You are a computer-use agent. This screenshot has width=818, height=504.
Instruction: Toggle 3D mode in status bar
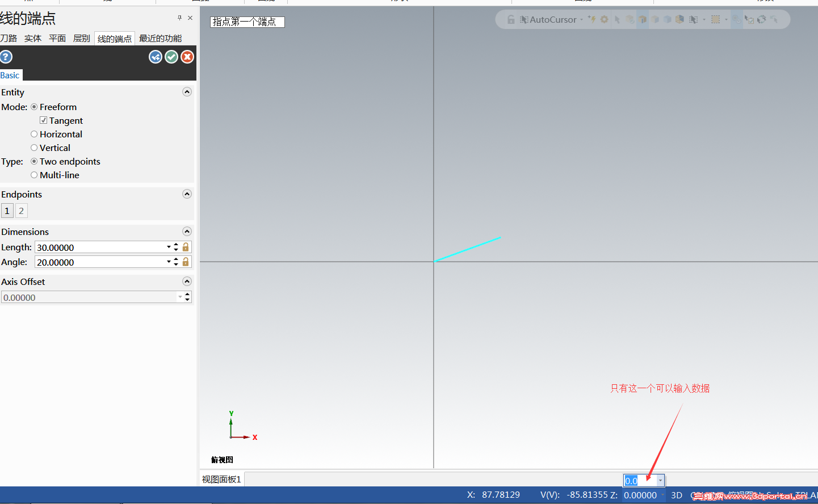(677, 495)
